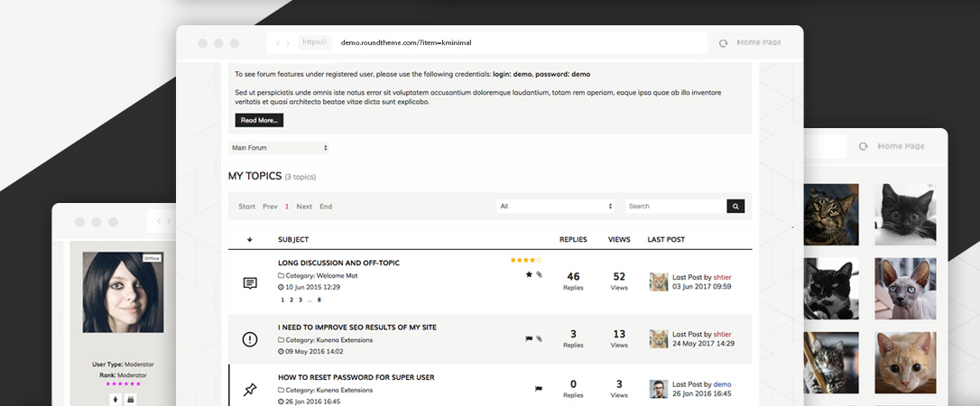Click the Subject column header
Screen dimensions: 980x406
(293, 239)
